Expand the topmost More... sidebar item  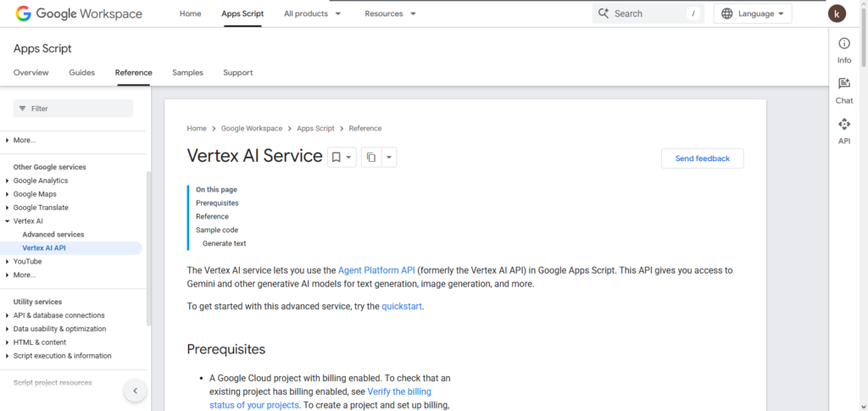coord(7,141)
